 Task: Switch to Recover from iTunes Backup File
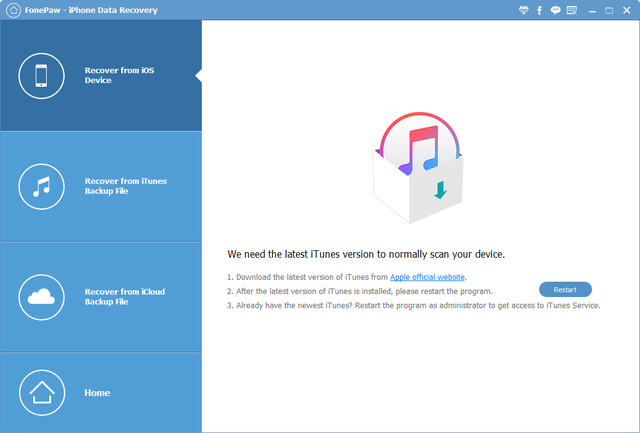(x=125, y=186)
